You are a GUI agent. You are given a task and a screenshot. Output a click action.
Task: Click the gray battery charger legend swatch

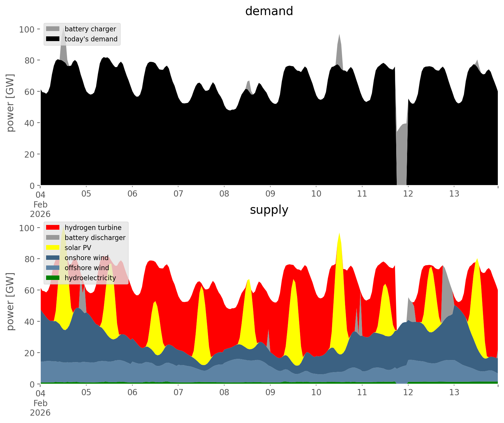tap(53, 29)
